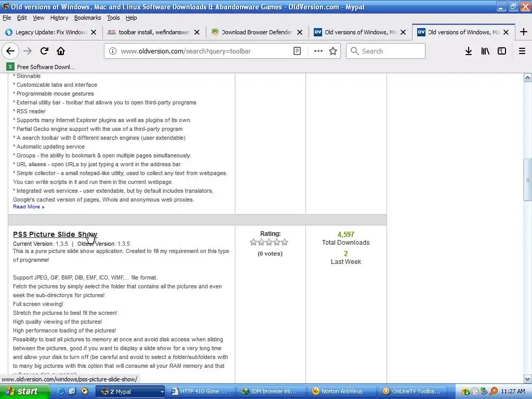Open the Help menu
This screenshot has height=399, width=532.
pyautogui.click(x=131, y=18)
